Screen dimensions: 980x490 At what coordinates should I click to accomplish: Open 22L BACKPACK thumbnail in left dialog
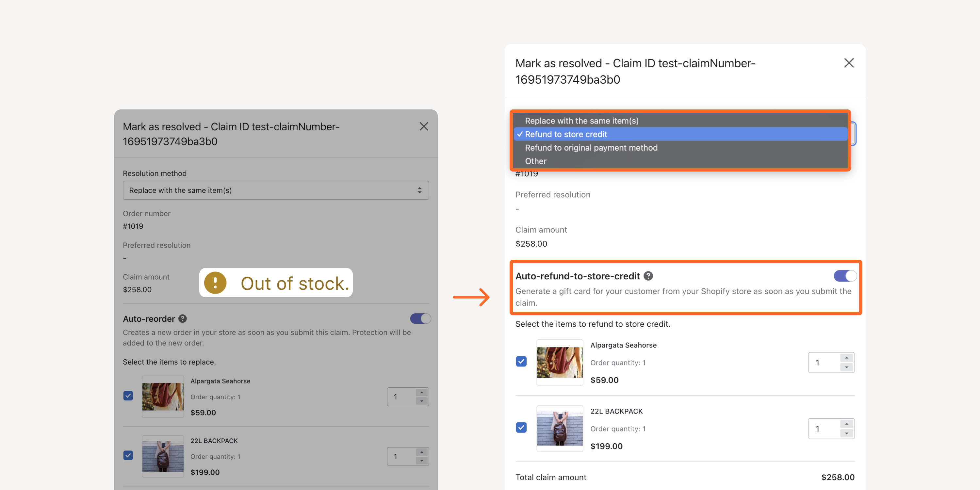[x=163, y=456]
